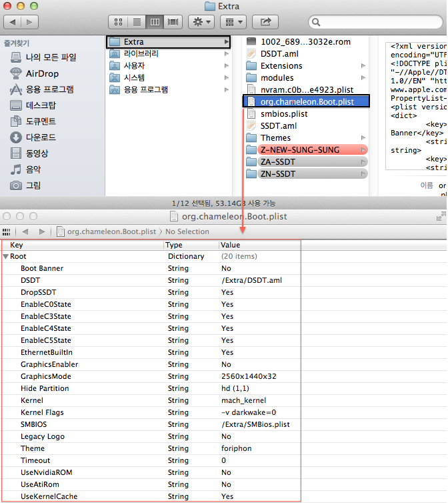Select the DropSSDT key
Screen dimensions: 448x503
click(x=39, y=293)
